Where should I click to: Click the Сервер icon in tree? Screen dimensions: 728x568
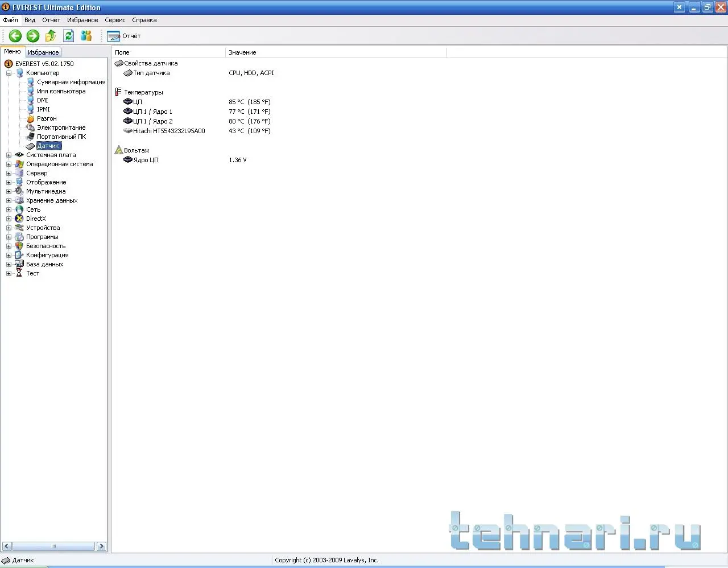(x=19, y=173)
